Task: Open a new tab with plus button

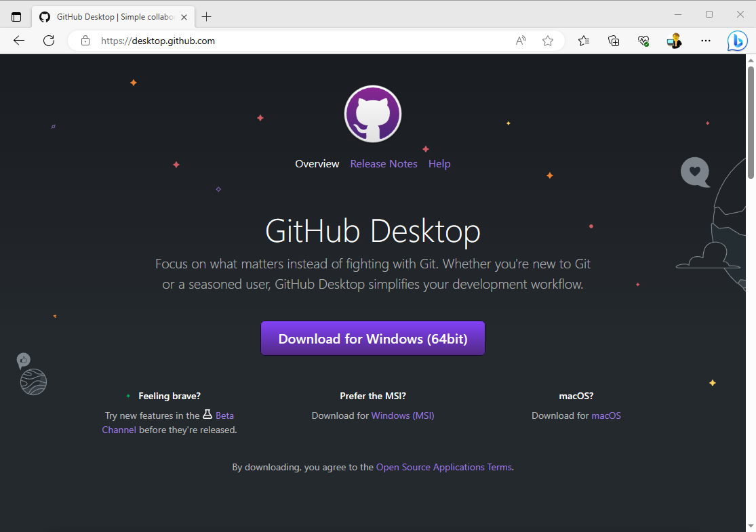Action: click(x=207, y=16)
